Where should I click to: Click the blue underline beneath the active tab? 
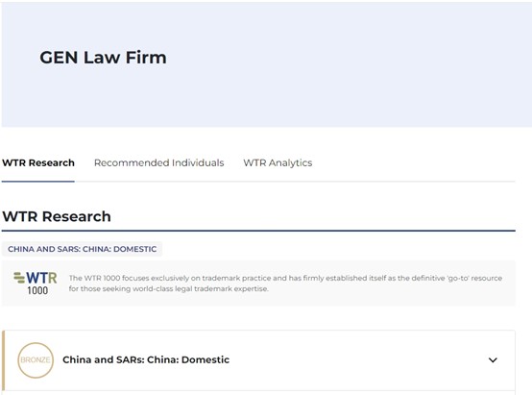[x=38, y=181]
